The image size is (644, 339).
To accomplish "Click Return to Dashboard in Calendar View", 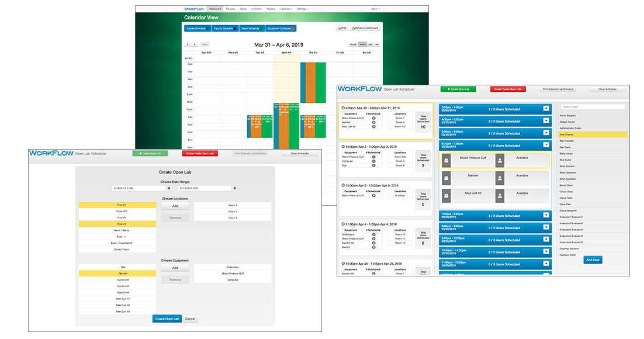I will click(x=365, y=28).
